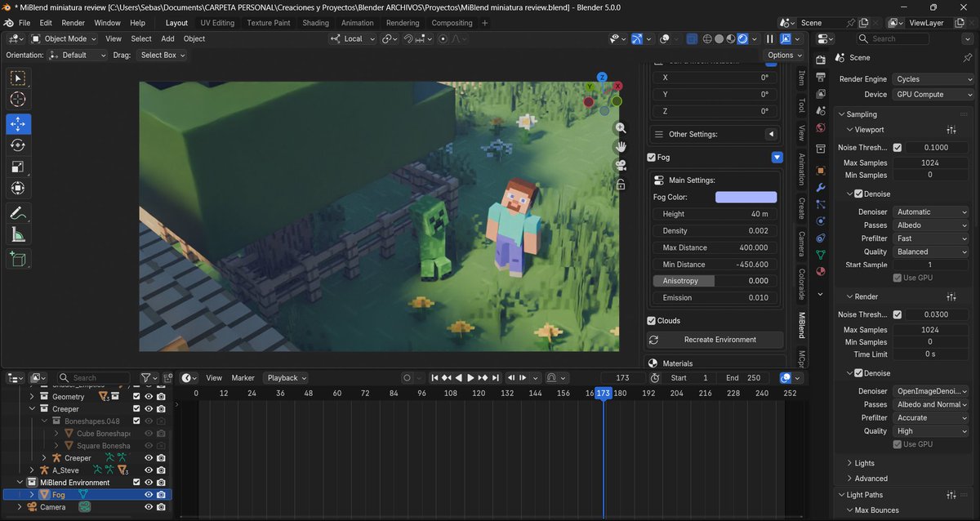Image resolution: width=980 pixels, height=521 pixels.
Task: Open Drag Select Box dropdown
Action: click(x=161, y=55)
